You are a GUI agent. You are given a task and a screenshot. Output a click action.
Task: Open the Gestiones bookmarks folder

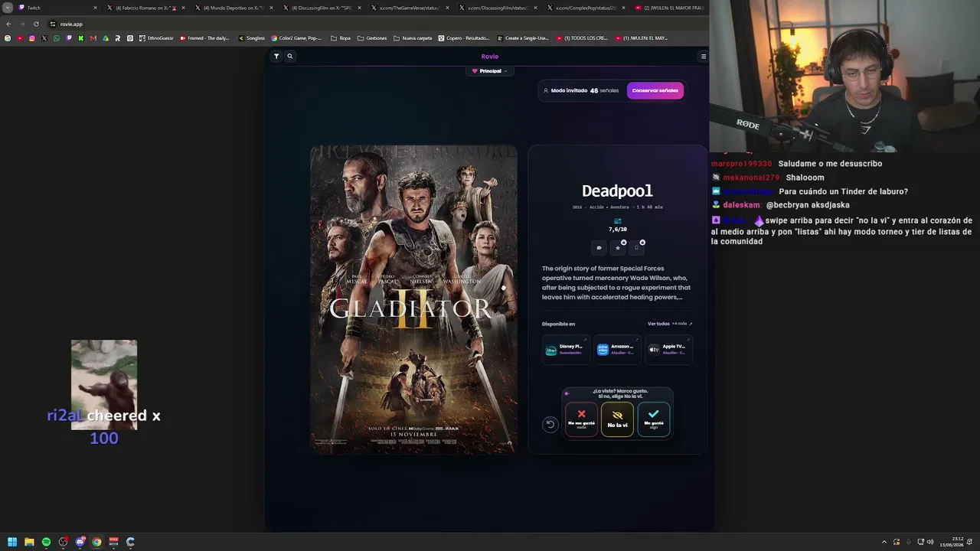(372, 38)
